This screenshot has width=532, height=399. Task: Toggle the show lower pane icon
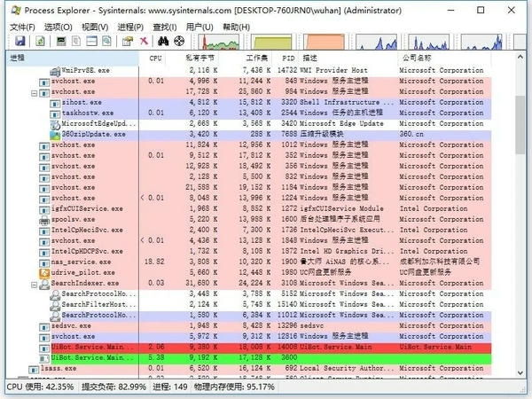coord(91,42)
